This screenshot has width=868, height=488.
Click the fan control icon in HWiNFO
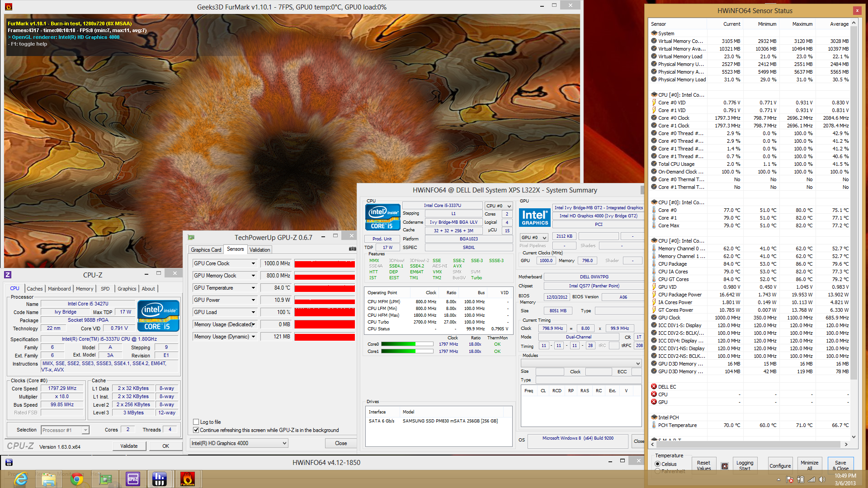(x=725, y=466)
